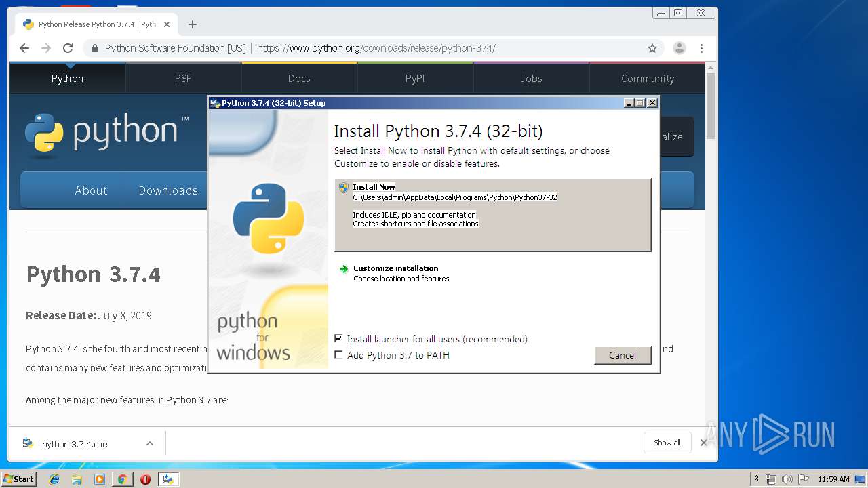Open Windows Explorer folder from taskbar

(77, 479)
